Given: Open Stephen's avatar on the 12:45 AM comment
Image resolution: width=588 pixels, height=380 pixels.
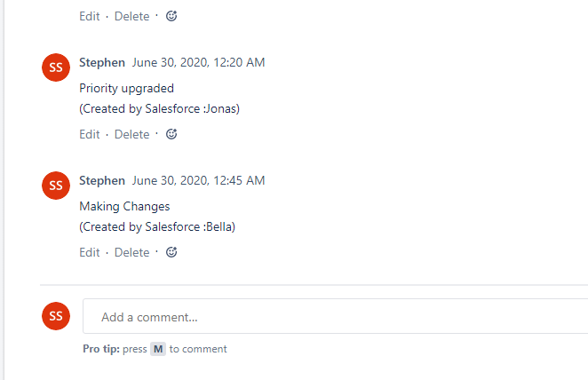Looking at the screenshot, I should (x=56, y=186).
